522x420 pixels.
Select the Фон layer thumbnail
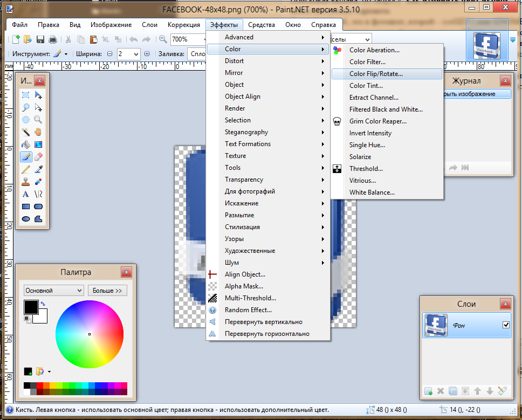436,325
